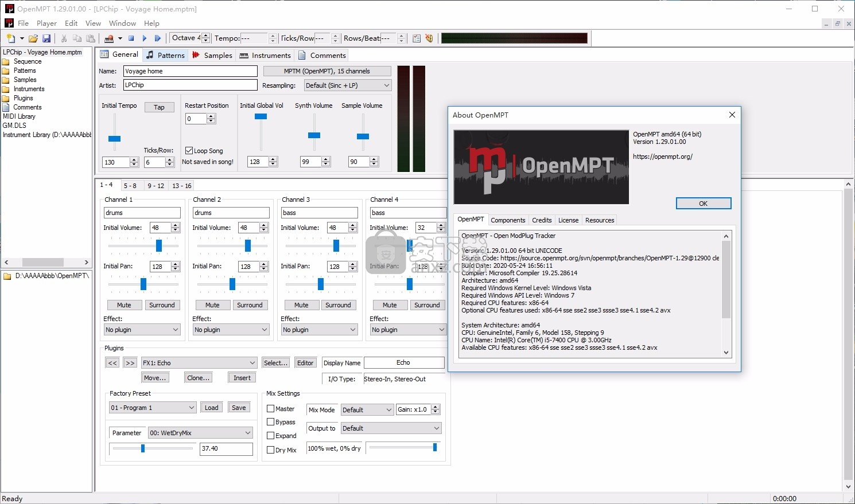Toggle the Loop Song checkbox
This screenshot has height=504, width=855.
coord(189,151)
